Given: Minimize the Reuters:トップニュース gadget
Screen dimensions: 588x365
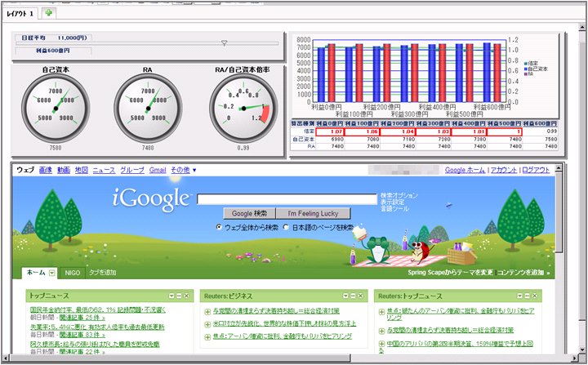Looking at the screenshot, I should [x=528, y=296].
